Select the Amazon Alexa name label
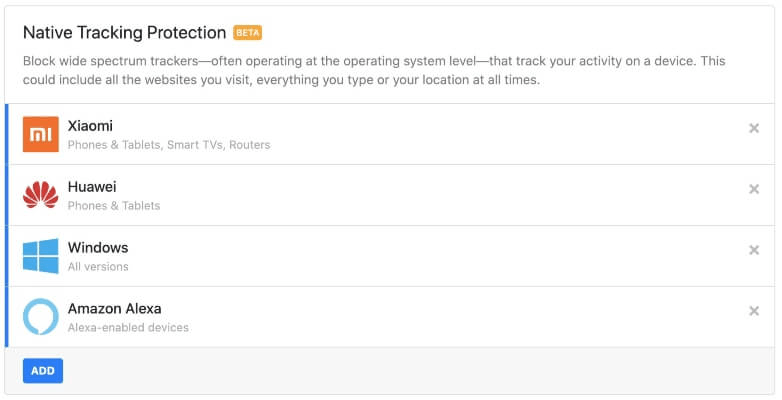Image resolution: width=782 pixels, height=400 pixels. coord(115,308)
